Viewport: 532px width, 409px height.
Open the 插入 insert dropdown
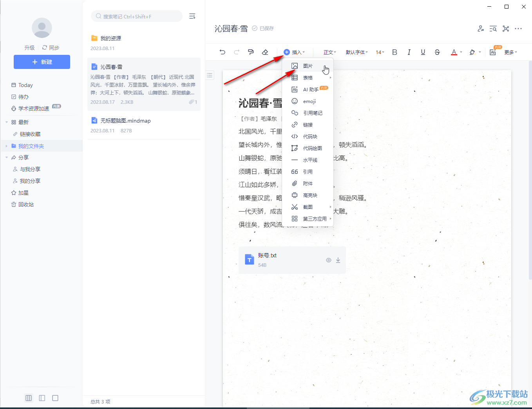point(294,52)
